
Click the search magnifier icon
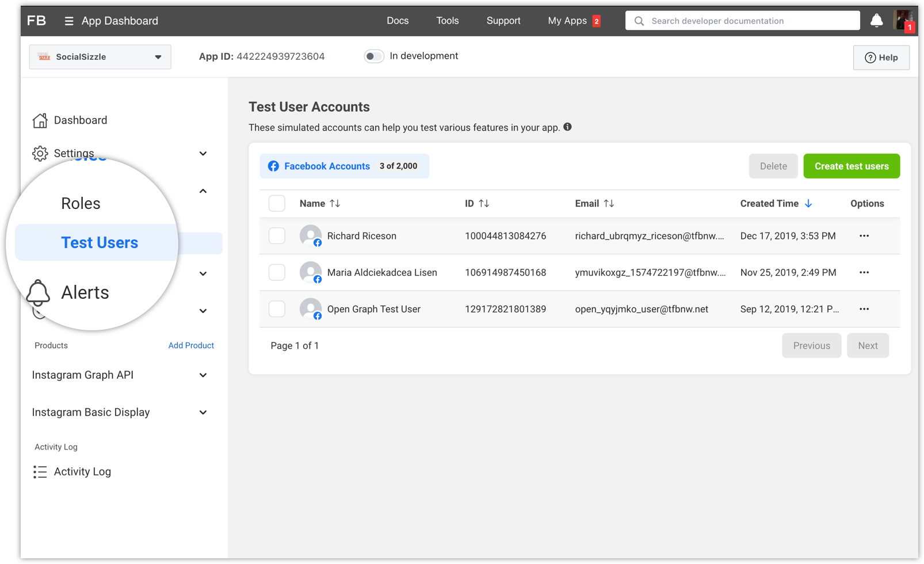(x=639, y=21)
